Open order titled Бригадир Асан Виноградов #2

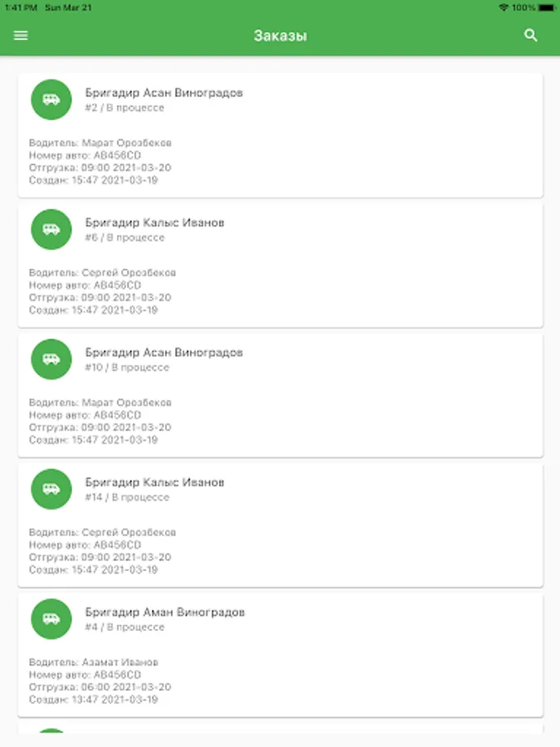pyautogui.click(x=163, y=93)
